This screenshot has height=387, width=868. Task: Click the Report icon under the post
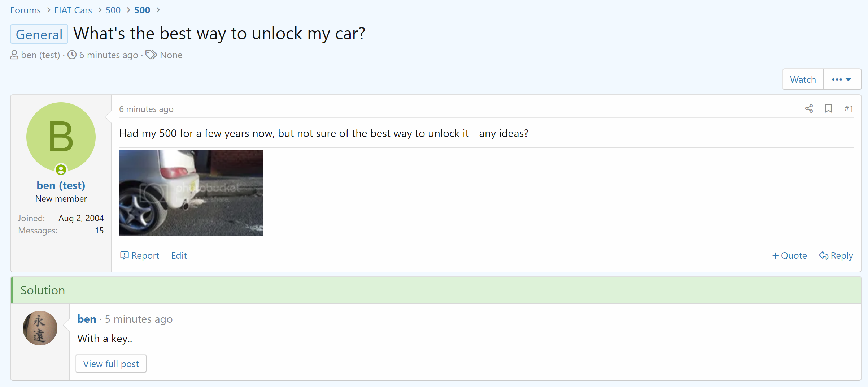pos(124,255)
